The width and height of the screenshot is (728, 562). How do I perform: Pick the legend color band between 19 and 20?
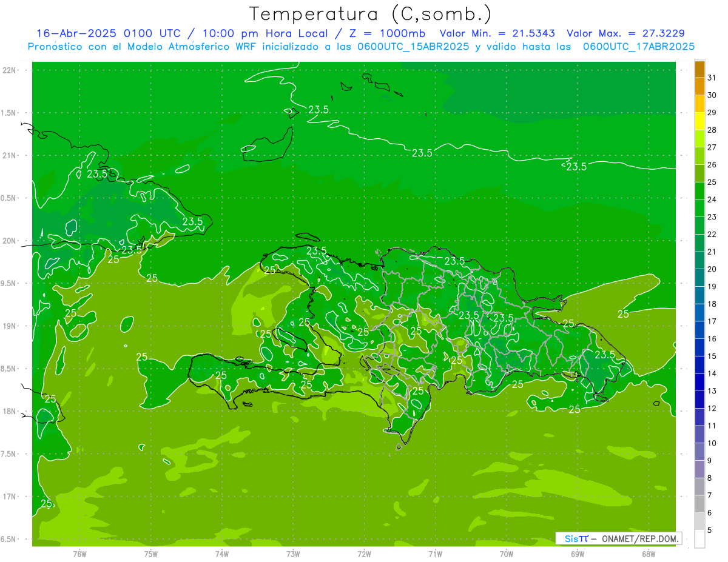coord(699,277)
